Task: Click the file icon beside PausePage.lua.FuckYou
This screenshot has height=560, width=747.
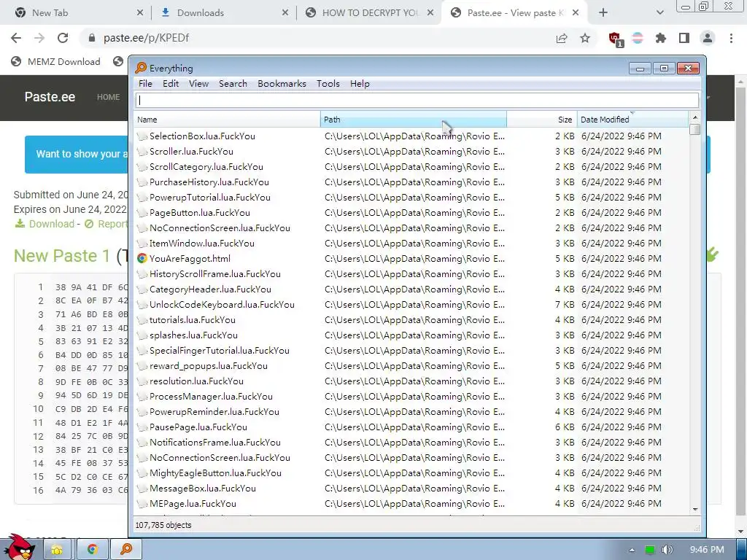Action: click(x=142, y=427)
